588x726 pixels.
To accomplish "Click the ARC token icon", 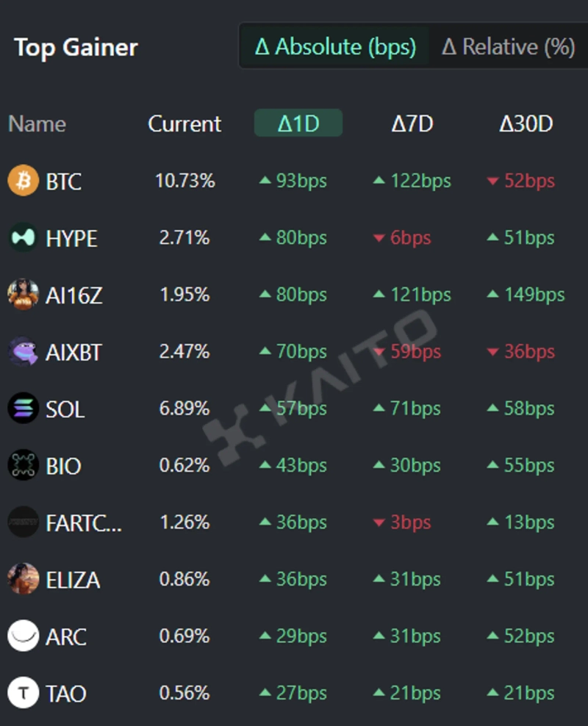I will coord(23,636).
